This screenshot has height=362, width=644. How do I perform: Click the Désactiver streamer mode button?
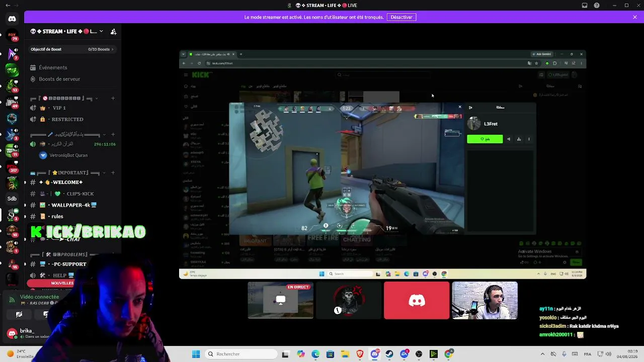point(401,17)
